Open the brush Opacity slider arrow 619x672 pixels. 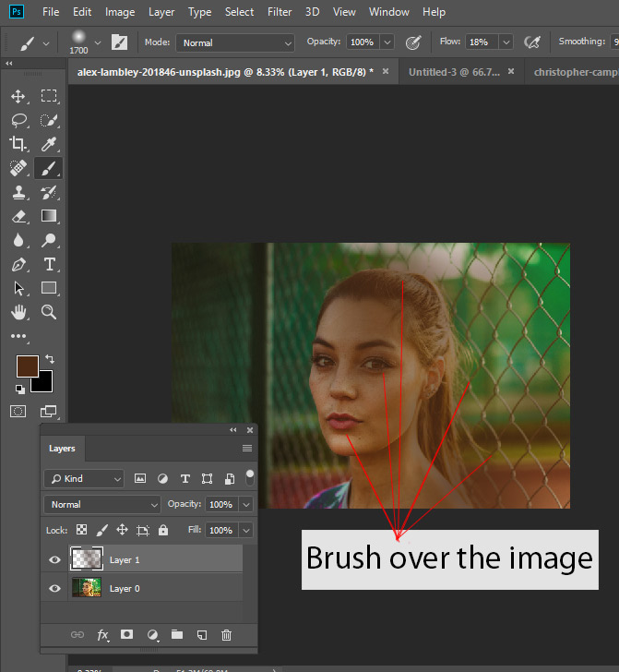coord(387,42)
